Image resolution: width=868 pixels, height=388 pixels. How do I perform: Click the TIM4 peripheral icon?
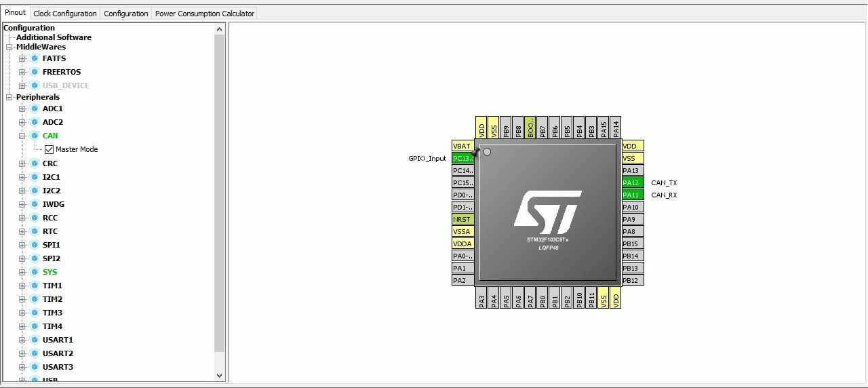(34, 326)
